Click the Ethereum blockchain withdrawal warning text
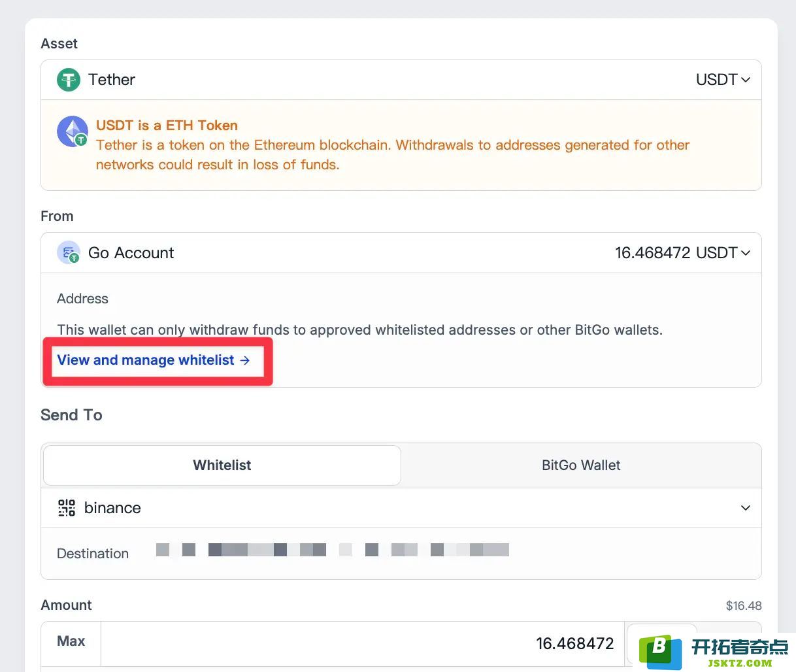 click(393, 155)
